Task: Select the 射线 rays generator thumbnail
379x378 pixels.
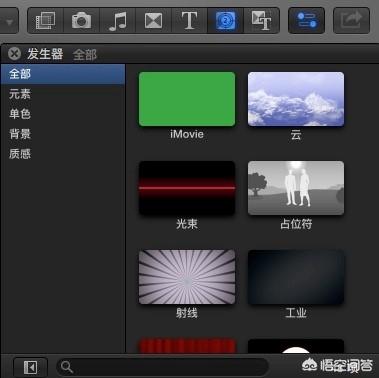Action: pos(187,277)
